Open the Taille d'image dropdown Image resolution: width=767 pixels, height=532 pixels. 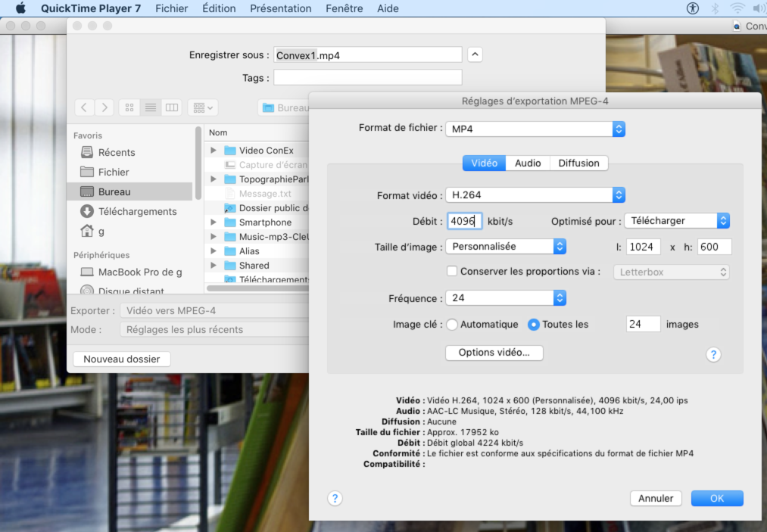(x=506, y=247)
